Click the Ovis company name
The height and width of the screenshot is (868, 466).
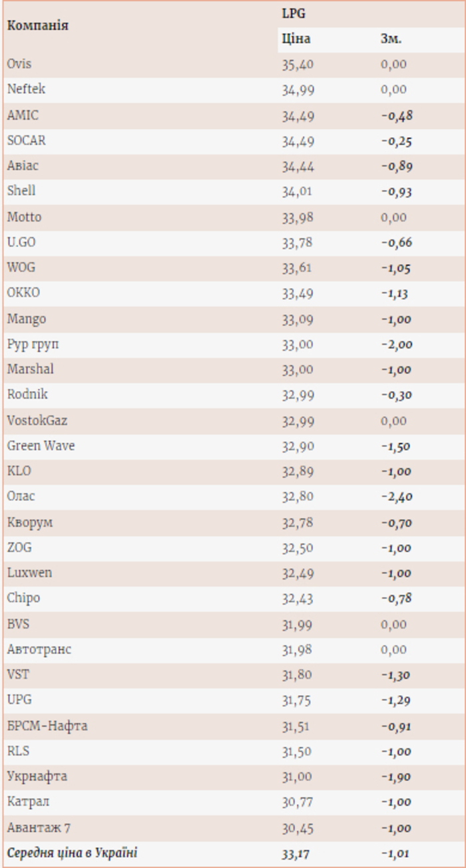pyautogui.click(x=19, y=64)
